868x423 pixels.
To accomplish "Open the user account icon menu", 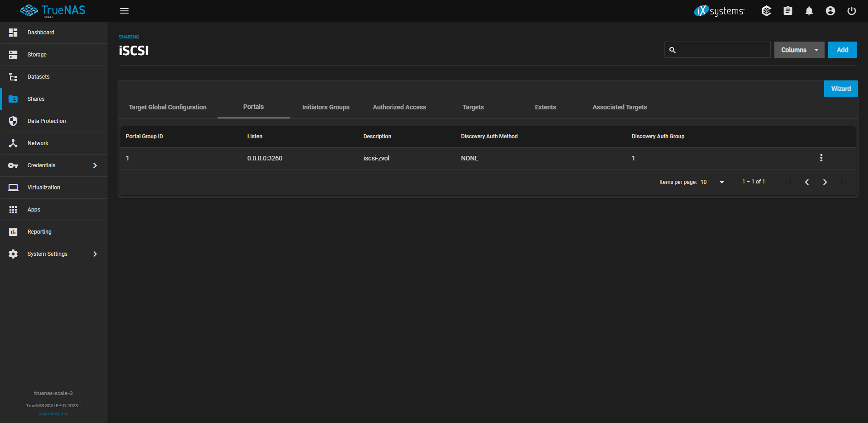I will (x=830, y=11).
